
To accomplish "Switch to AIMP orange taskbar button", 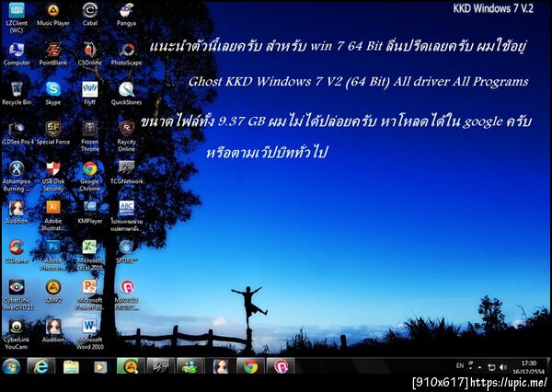I will 131,366.
